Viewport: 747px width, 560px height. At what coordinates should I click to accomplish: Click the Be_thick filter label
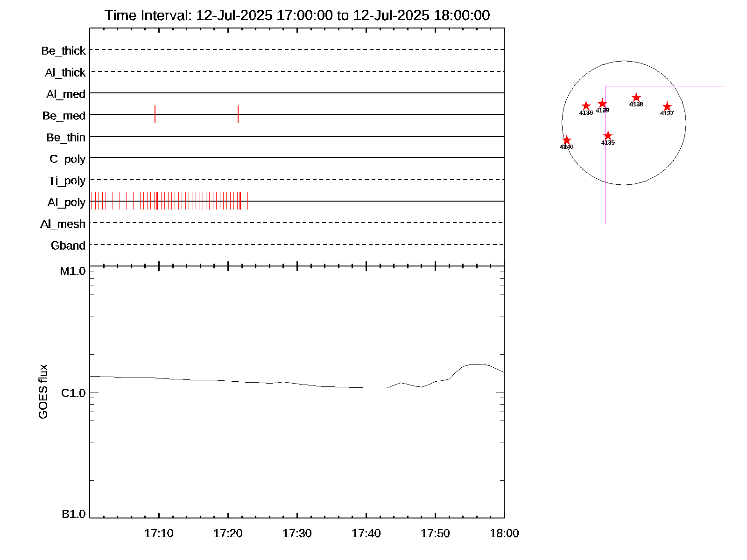63,51
